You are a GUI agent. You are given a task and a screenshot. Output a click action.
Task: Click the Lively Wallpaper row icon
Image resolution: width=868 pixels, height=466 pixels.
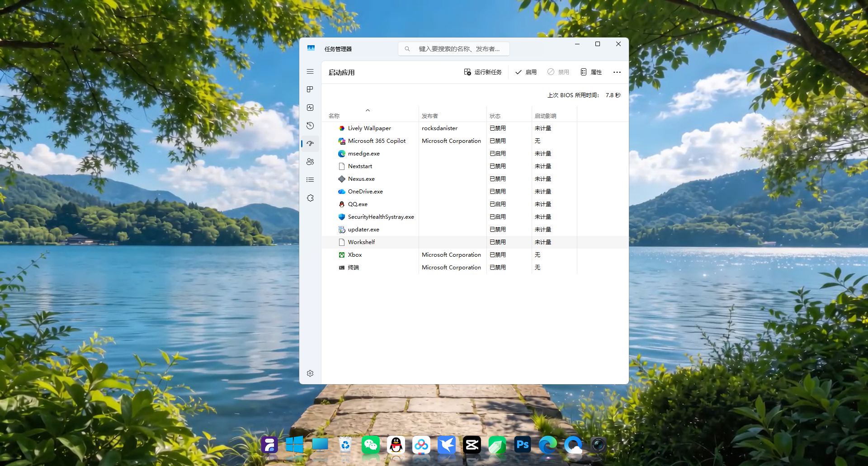point(342,128)
